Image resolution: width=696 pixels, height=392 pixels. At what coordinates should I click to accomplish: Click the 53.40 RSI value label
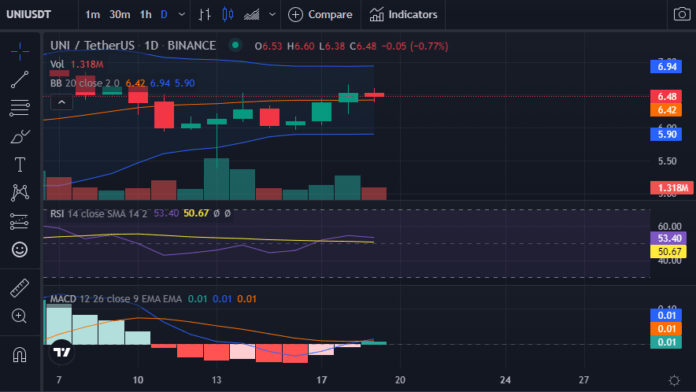[668, 238]
